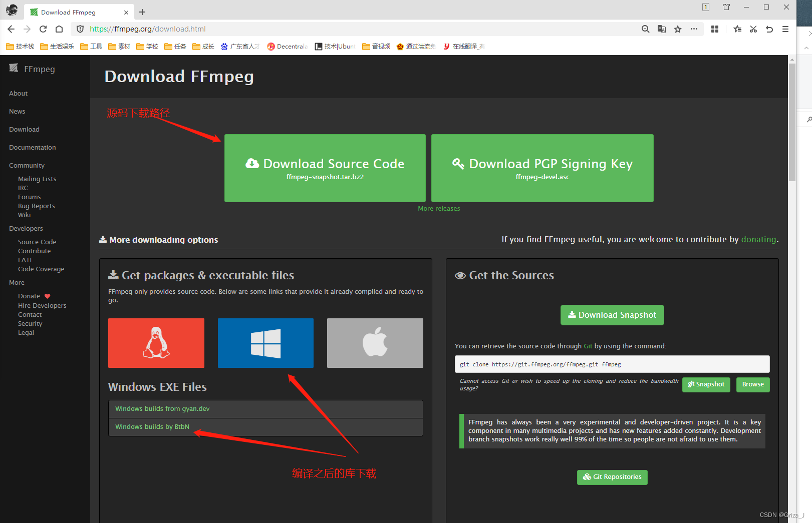Click the undo closed tab icon
This screenshot has height=523, width=812.
[769, 29]
